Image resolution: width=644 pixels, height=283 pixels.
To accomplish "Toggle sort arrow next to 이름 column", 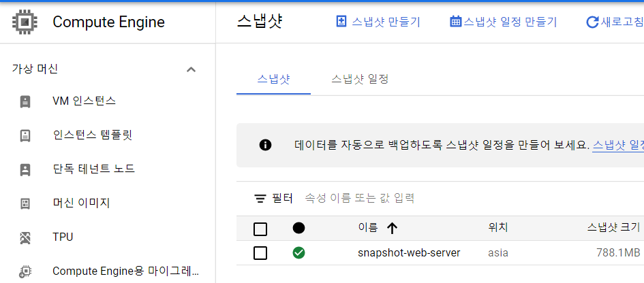I will (393, 229).
